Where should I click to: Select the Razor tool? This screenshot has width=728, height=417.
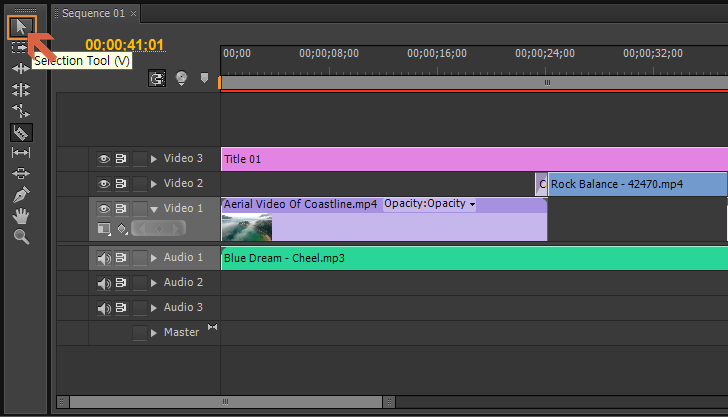click(21, 133)
